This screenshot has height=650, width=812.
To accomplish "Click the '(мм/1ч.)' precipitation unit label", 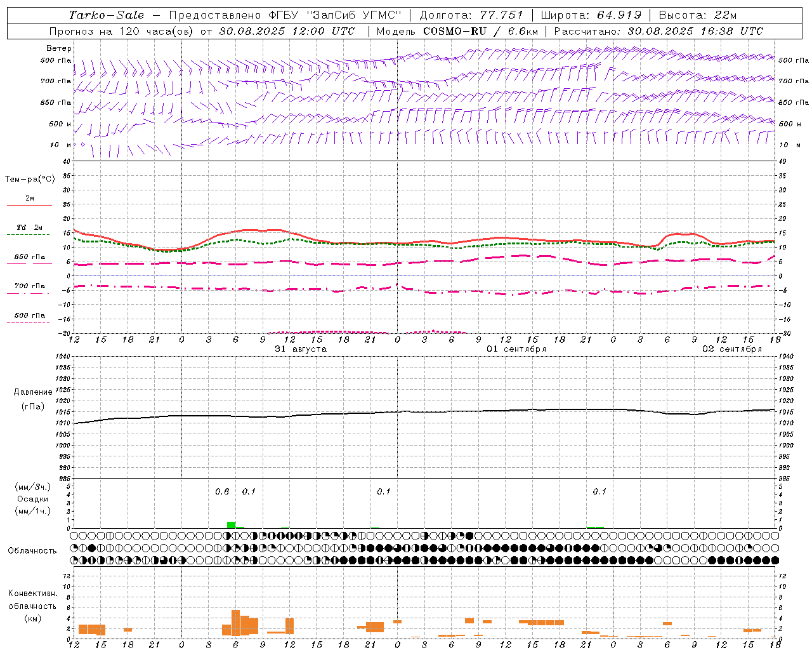I will [33, 511].
